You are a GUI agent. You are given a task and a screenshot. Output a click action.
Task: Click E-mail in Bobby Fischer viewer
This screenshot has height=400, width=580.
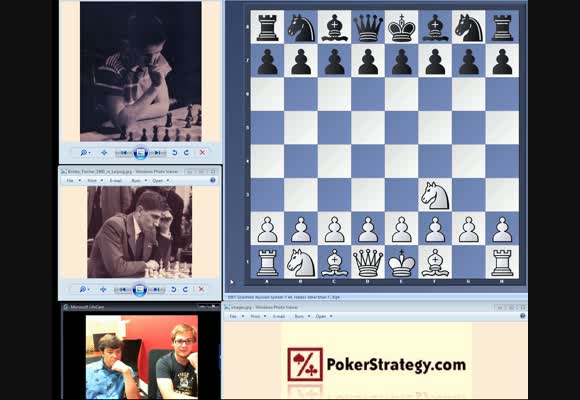[116, 181]
